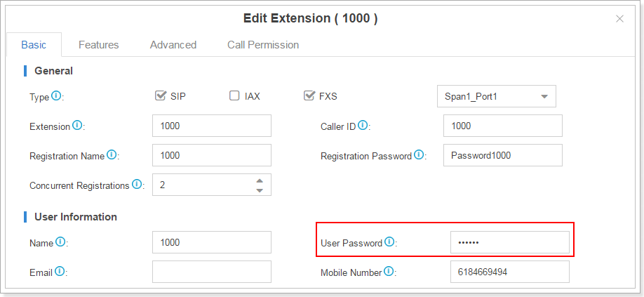The width and height of the screenshot is (644, 297).
Task: Click the info icon beside Type
Action: pyautogui.click(x=57, y=96)
